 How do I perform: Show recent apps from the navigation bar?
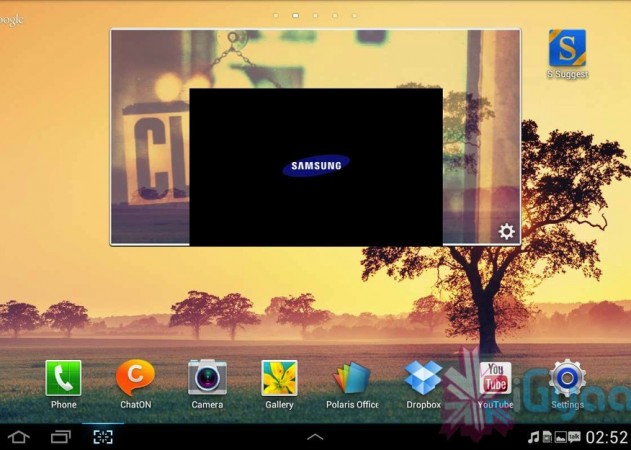click(x=61, y=437)
